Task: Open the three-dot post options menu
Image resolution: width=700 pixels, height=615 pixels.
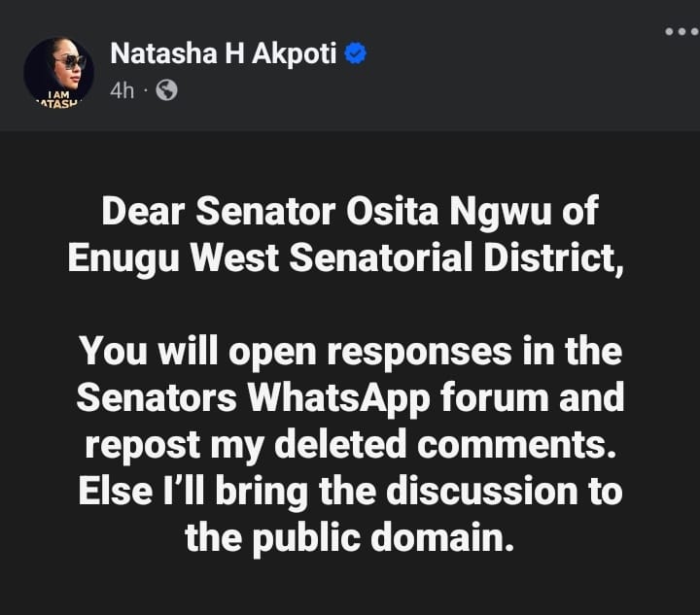Action: point(682,32)
